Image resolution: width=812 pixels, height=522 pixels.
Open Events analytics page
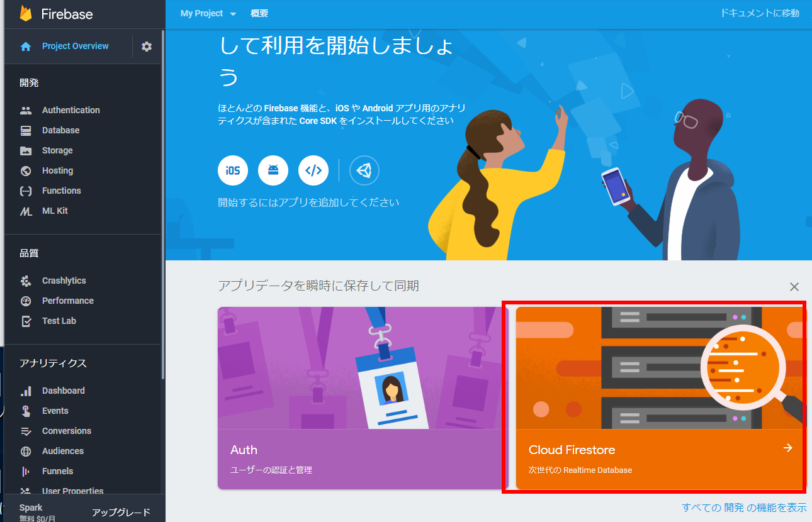click(55, 411)
